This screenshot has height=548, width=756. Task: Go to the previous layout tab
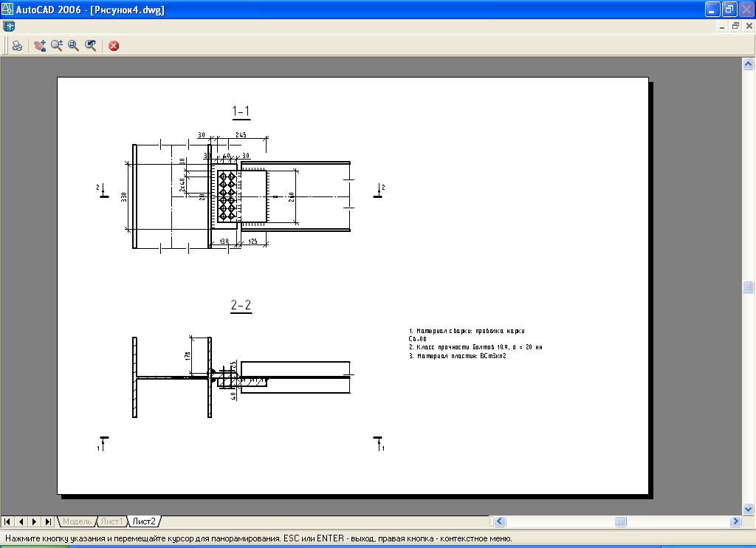coord(21,521)
